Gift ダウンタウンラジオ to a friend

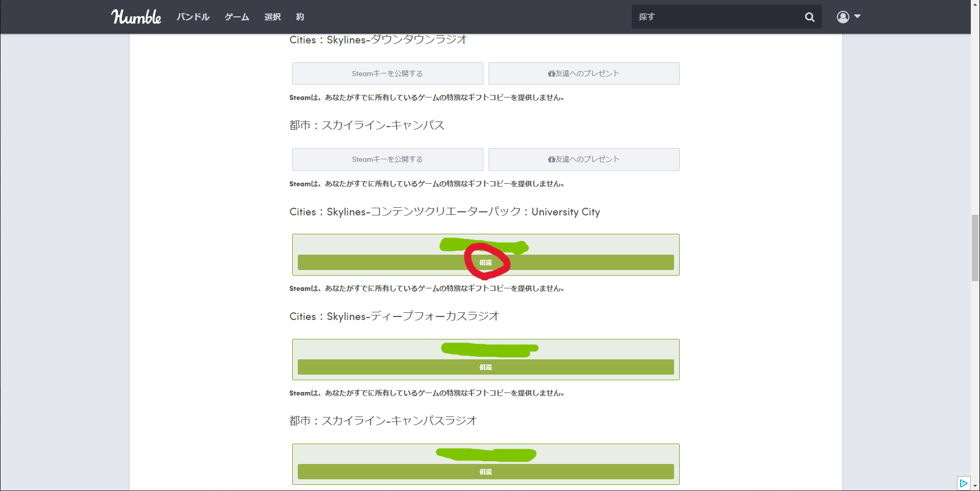pyautogui.click(x=584, y=73)
